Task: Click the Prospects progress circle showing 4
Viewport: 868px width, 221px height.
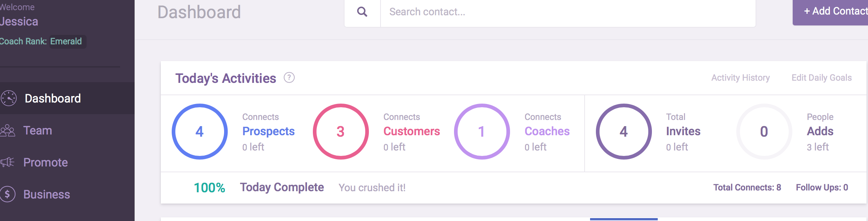Action: (x=200, y=132)
